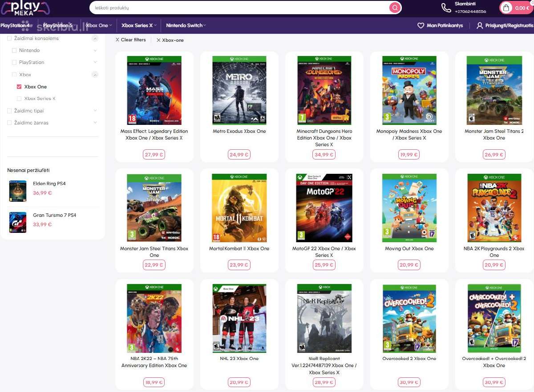Image resolution: width=534 pixels, height=392 pixels.
Task: Collapse the Žaidimai konsolėms section
Action: coord(95,39)
